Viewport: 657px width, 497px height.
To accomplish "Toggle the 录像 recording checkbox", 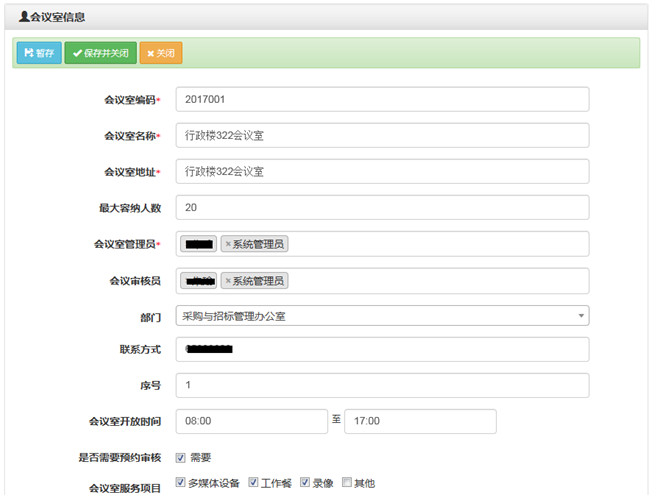I will [305, 483].
